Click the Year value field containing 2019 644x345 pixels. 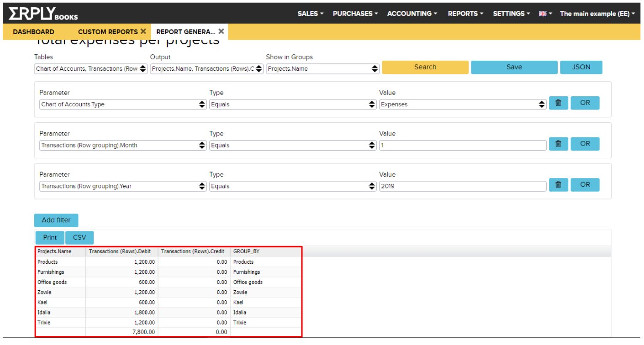point(463,187)
